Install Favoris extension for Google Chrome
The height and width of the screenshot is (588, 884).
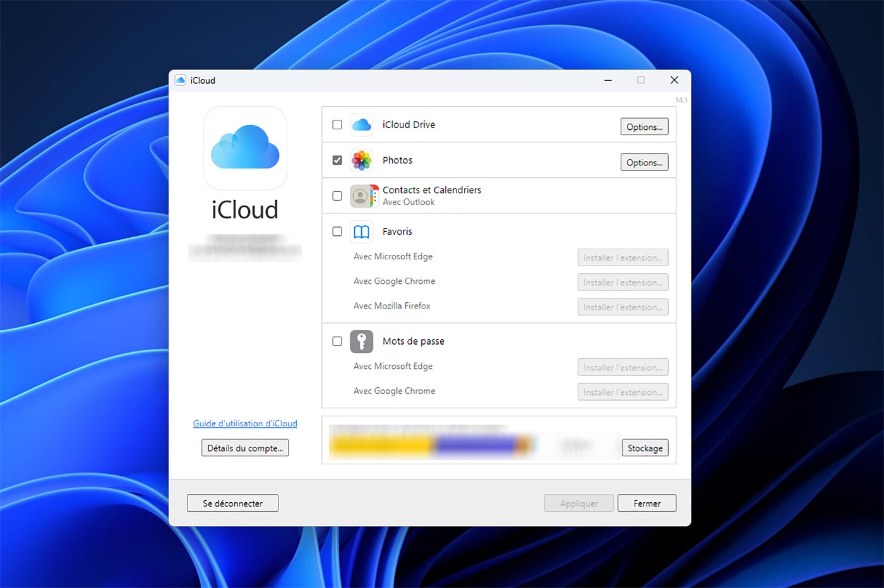(623, 282)
